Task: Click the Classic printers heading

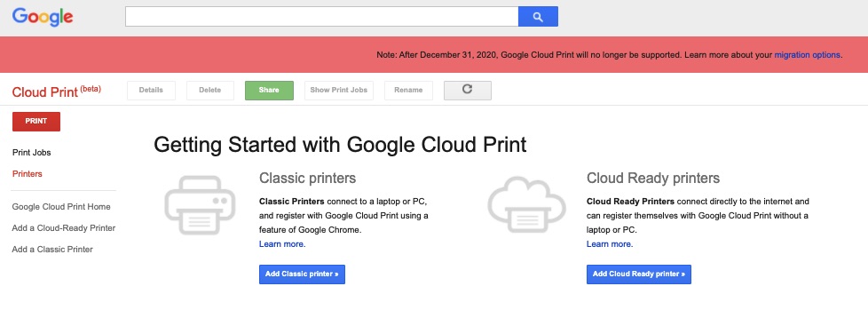Action: pyautogui.click(x=307, y=178)
